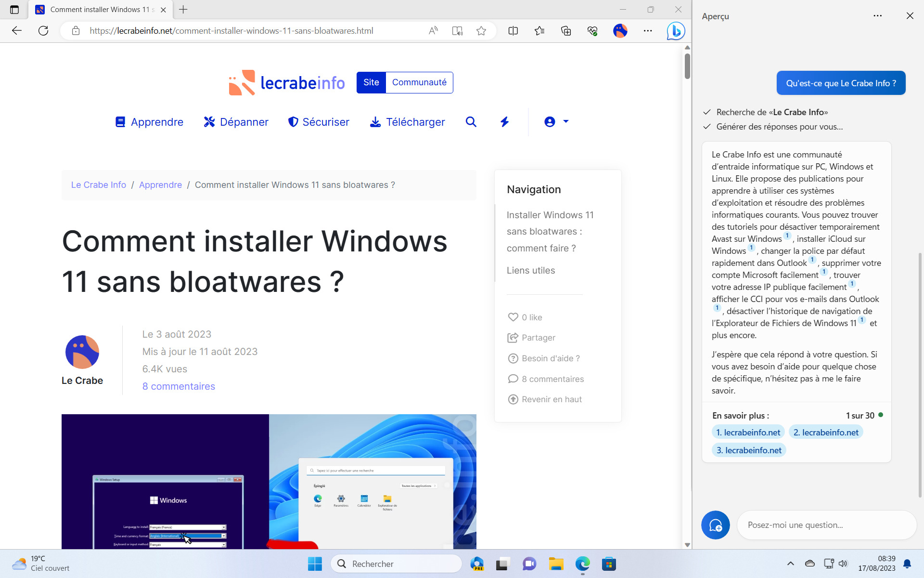Open weather widget 19°C Ciel couvert

41,564
